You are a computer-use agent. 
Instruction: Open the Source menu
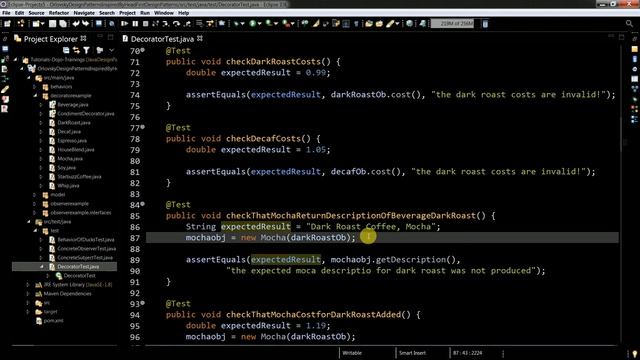point(36,13)
